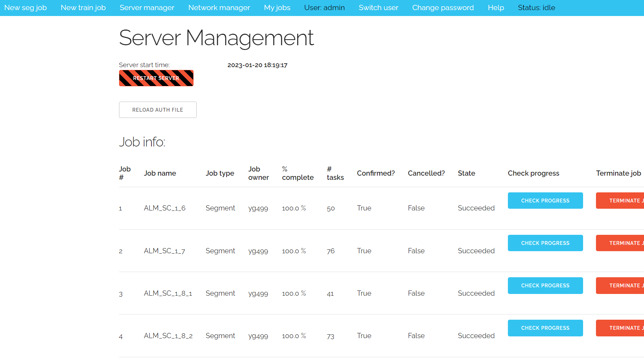Click the Server Management heading
This screenshot has width=644, height=359.
(216, 38)
